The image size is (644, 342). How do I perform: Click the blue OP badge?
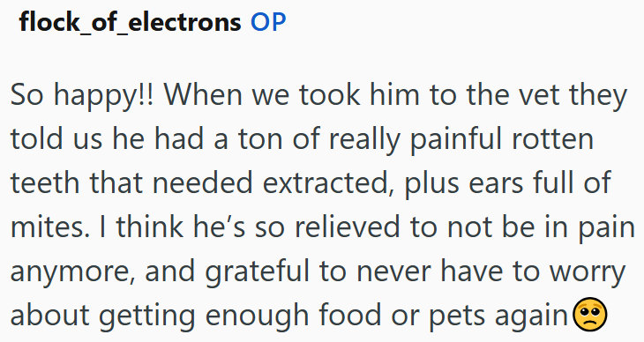tap(268, 22)
